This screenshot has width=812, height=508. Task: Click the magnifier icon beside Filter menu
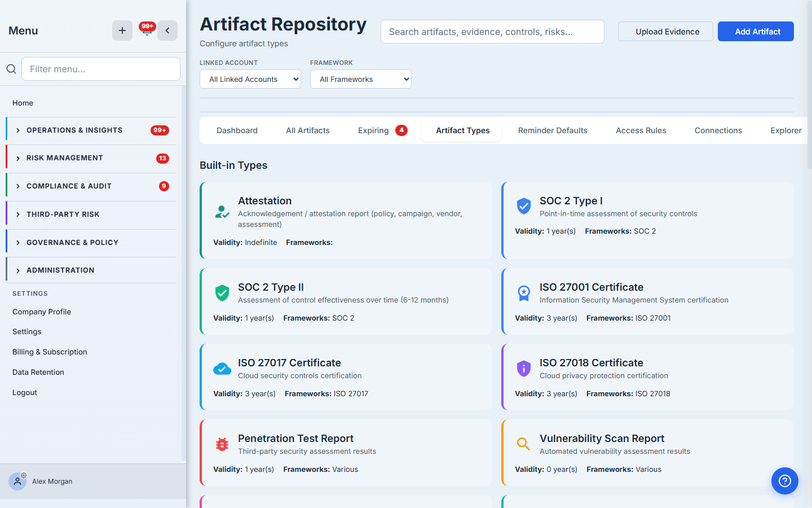pos(11,69)
